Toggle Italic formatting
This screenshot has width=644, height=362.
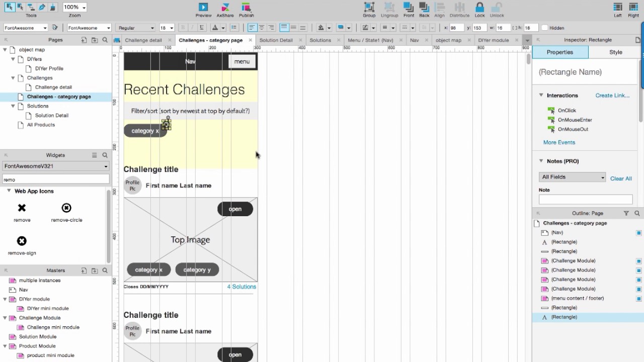(192, 28)
